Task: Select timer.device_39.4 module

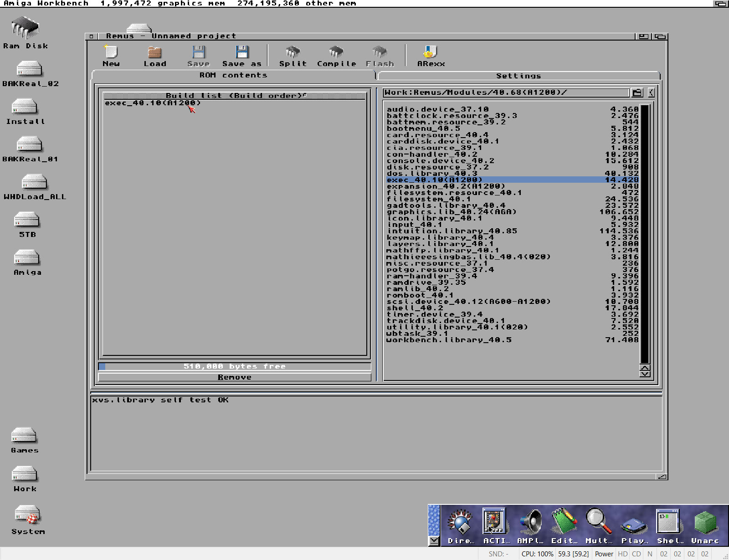Action: click(x=513, y=314)
